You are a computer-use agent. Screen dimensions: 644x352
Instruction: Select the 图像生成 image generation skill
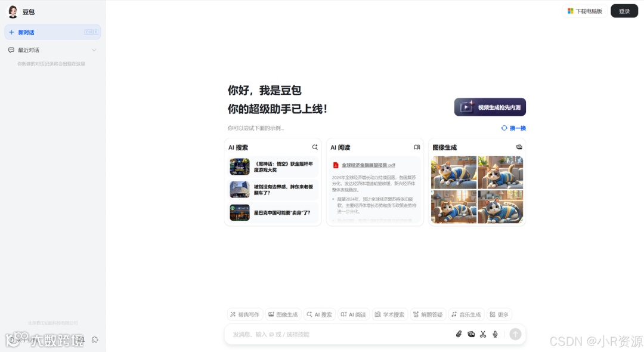tap(283, 314)
